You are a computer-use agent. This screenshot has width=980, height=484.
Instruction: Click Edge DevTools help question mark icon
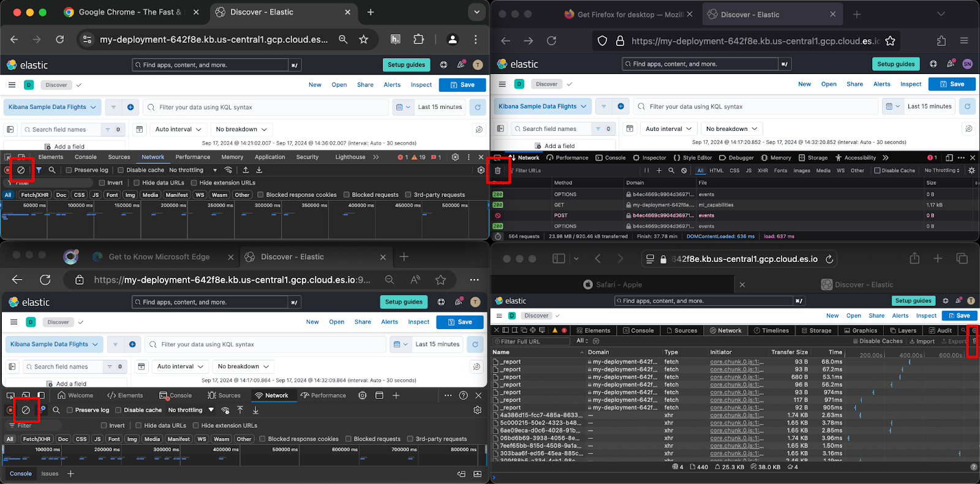click(x=464, y=395)
